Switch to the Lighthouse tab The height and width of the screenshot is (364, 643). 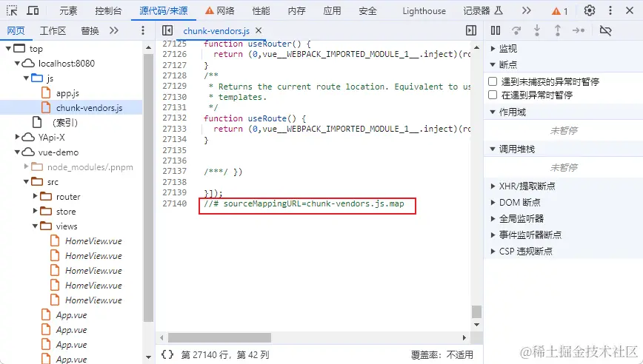click(x=424, y=10)
